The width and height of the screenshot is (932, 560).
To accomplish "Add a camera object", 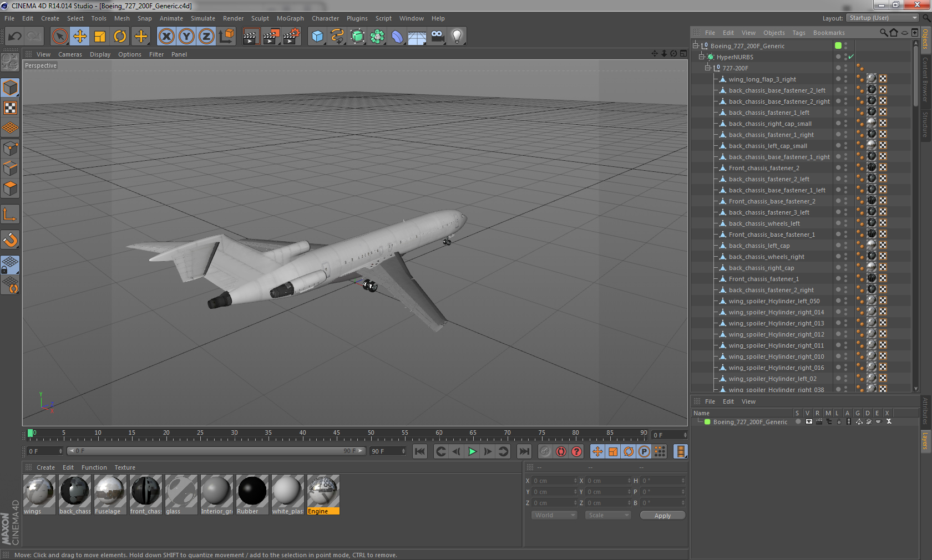I will pyautogui.click(x=437, y=37).
